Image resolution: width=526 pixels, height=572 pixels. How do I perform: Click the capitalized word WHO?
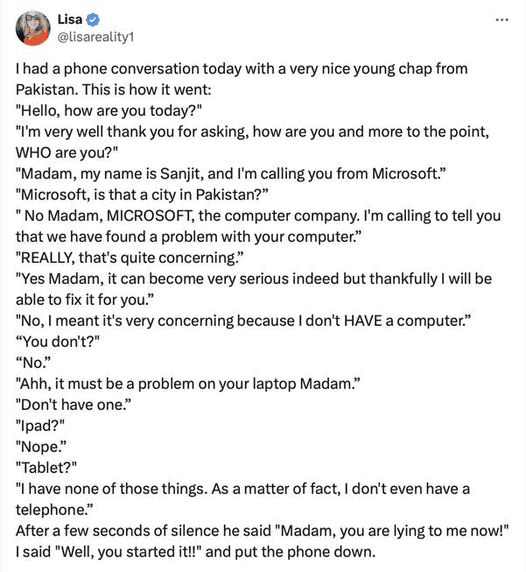[33, 152]
